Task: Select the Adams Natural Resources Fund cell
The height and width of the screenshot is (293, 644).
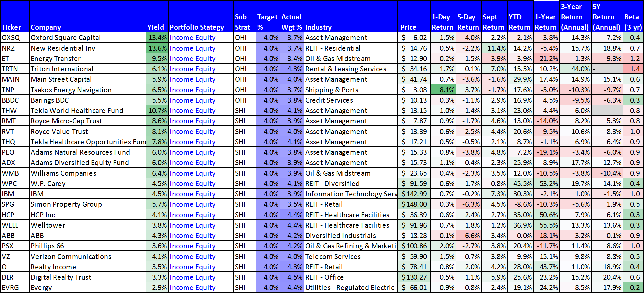Action: pos(88,152)
